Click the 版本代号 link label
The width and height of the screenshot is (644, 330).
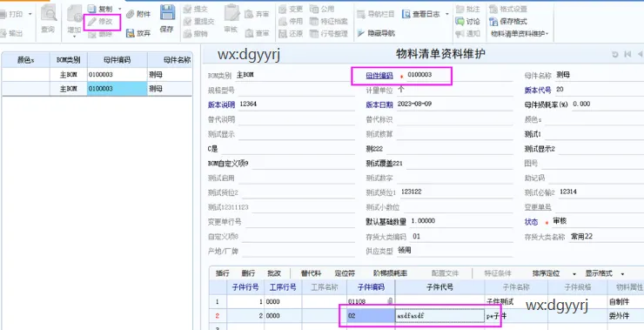click(x=538, y=90)
